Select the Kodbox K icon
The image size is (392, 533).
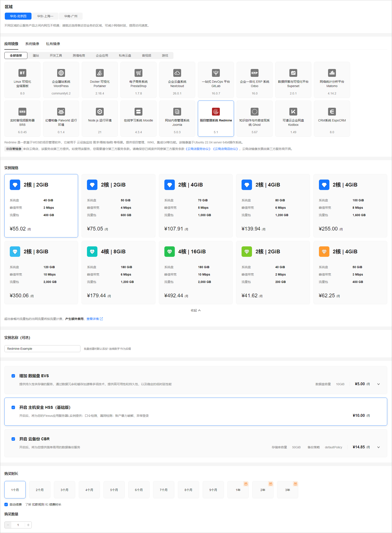[293, 112]
